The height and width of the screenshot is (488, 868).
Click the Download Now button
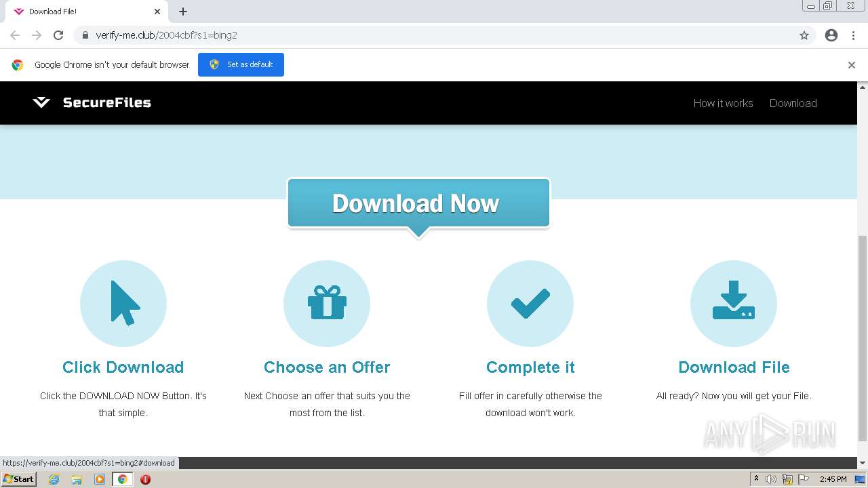point(418,203)
